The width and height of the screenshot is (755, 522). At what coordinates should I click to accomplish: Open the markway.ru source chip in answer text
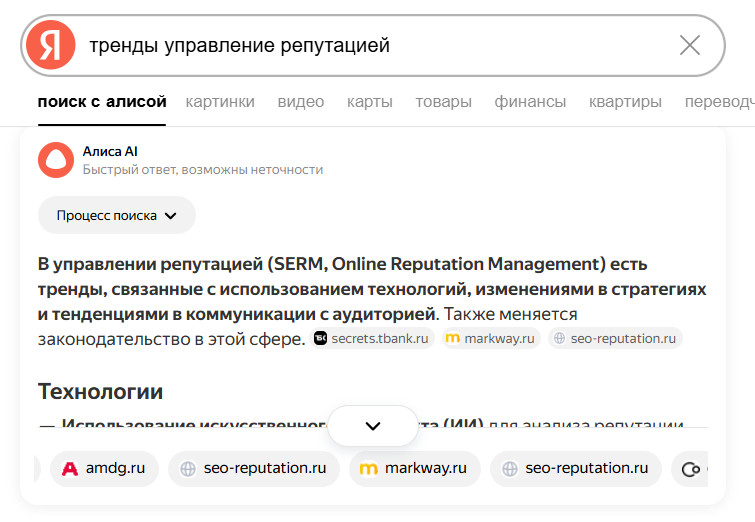491,339
